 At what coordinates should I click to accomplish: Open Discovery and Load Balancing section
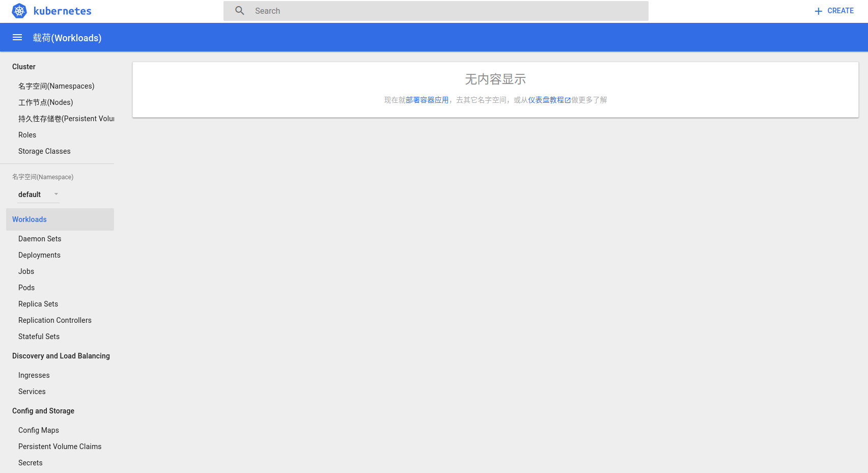click(61, 356)
